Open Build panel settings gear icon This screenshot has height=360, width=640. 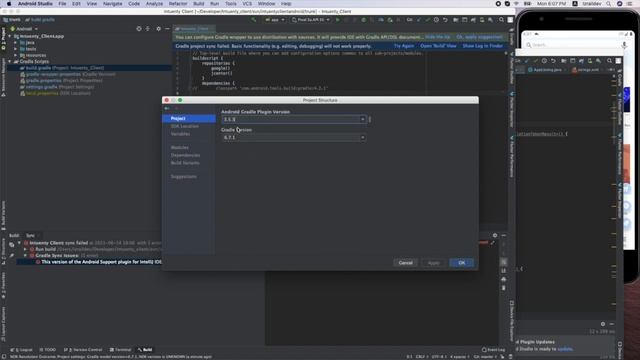(495, 236)
